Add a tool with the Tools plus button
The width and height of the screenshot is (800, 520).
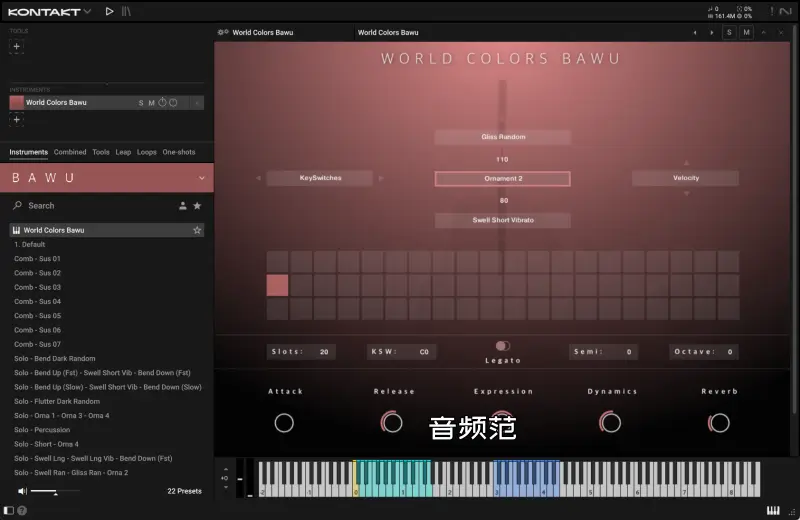pos(16,46)
